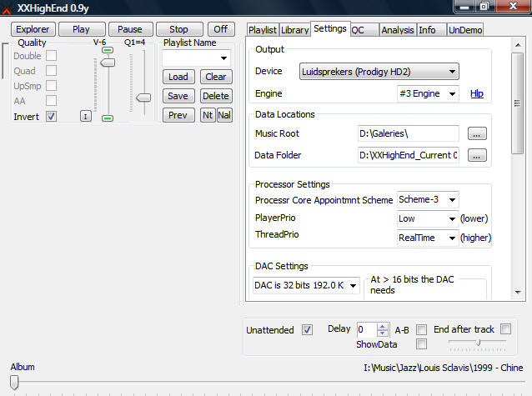
Task: Open the PlayerPrio Low dropdown
Action: pos(428,218)
